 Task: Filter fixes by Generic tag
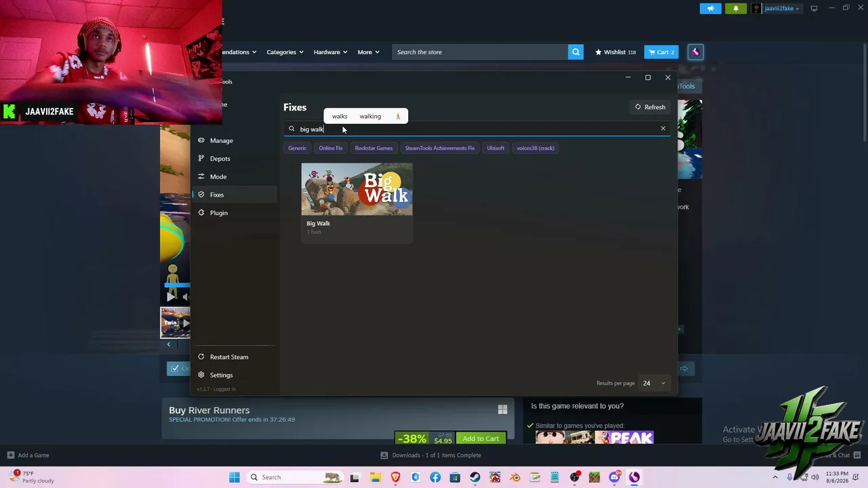click(297, 148)
